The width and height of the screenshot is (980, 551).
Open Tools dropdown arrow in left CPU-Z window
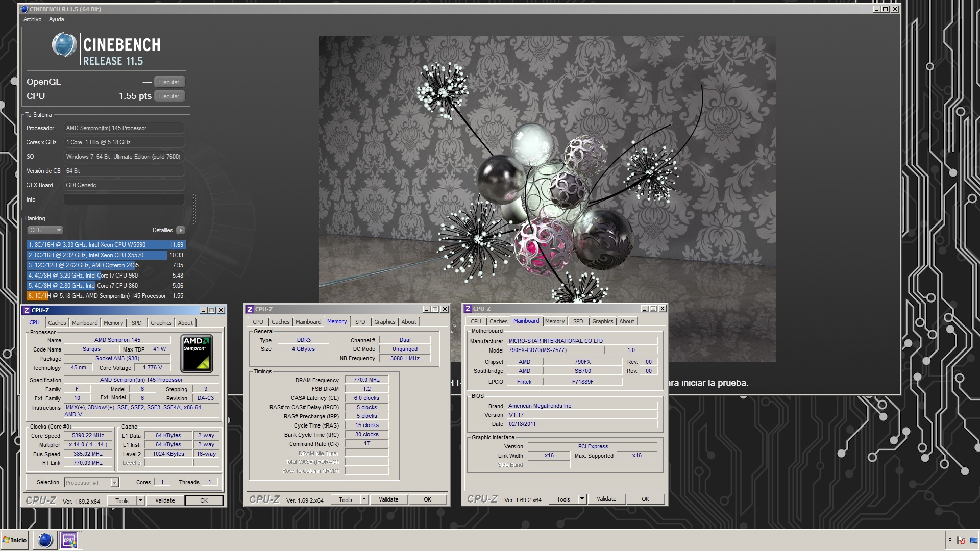click(x=140, y=501)
